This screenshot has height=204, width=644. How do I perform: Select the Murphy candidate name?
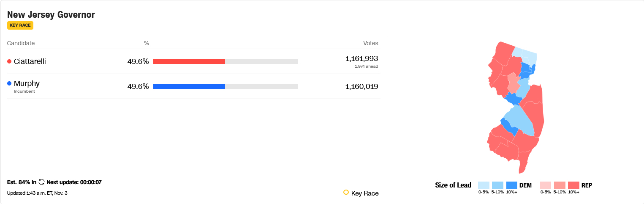click(x=27, y=83)
